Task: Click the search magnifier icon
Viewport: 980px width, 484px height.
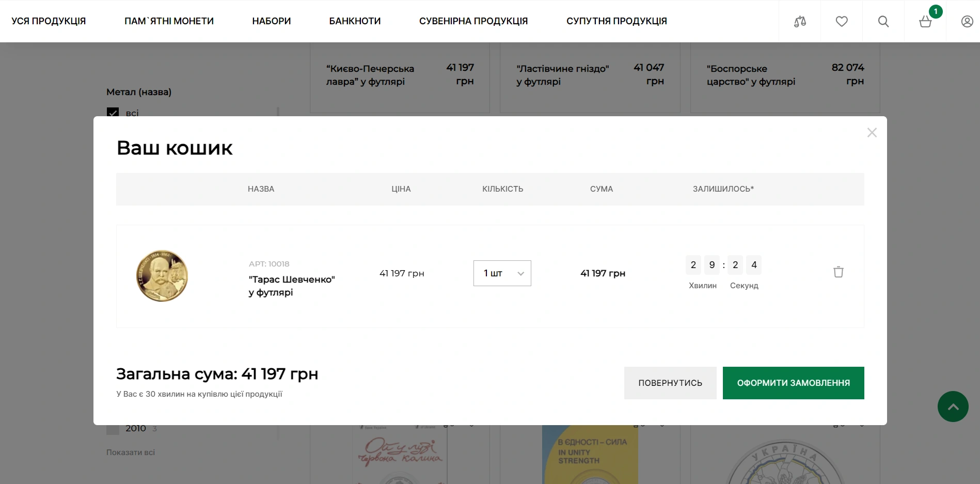Action: click(x=883, y=21)
